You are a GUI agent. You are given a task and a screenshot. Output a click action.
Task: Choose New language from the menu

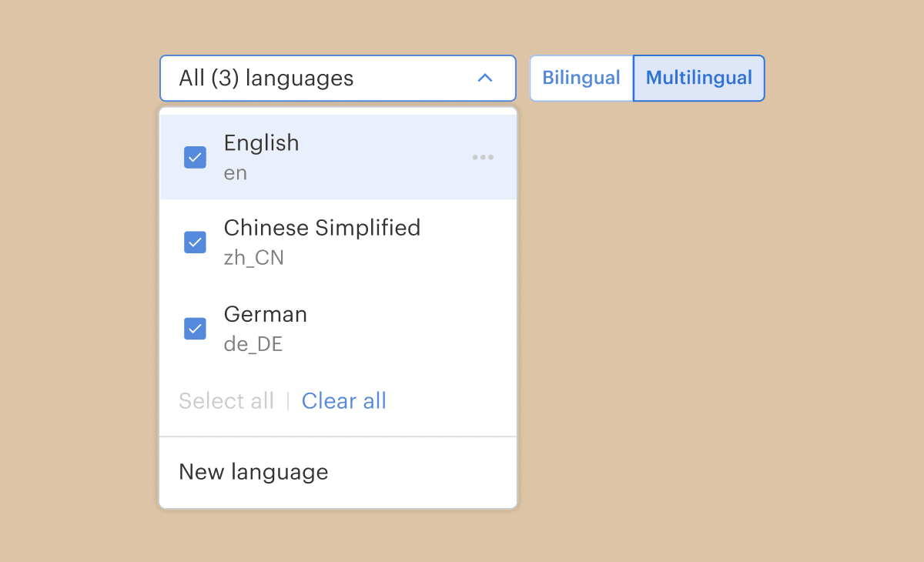(253, 472)
